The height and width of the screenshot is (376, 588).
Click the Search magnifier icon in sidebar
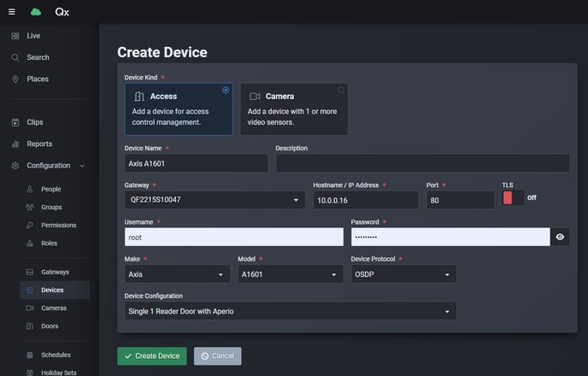click(x=15, y=57)
